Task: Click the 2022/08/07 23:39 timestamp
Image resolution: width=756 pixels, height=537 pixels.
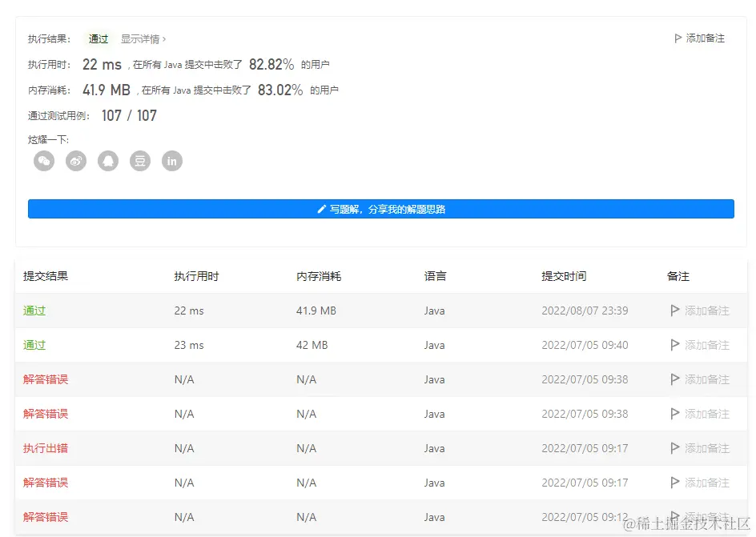Action: [x=585, y=311]
